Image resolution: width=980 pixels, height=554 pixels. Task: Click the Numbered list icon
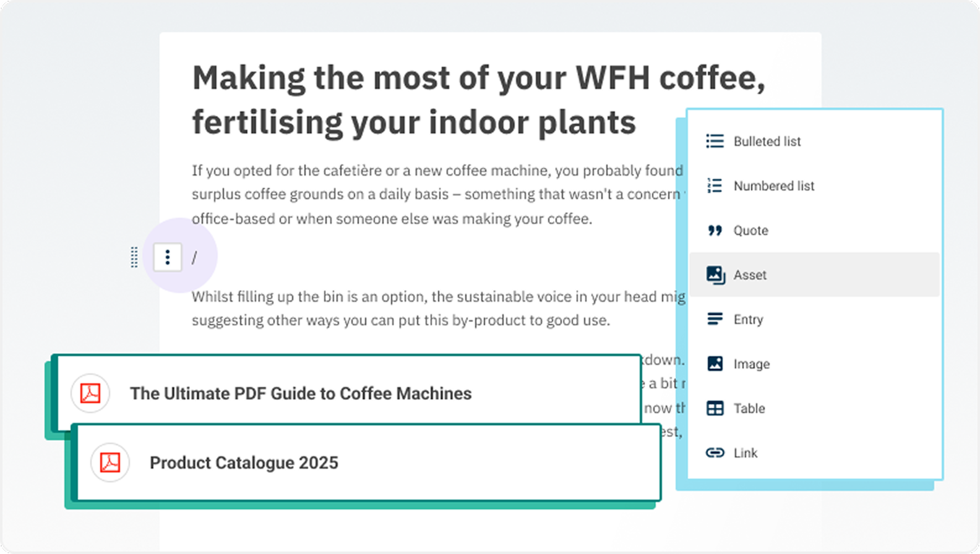[x=715, y=186]
